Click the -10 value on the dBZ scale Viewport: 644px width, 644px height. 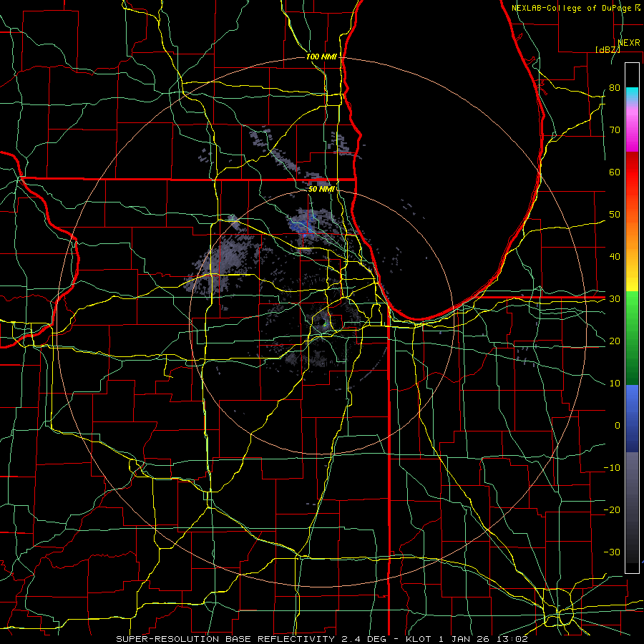click(x=612, y=467)
